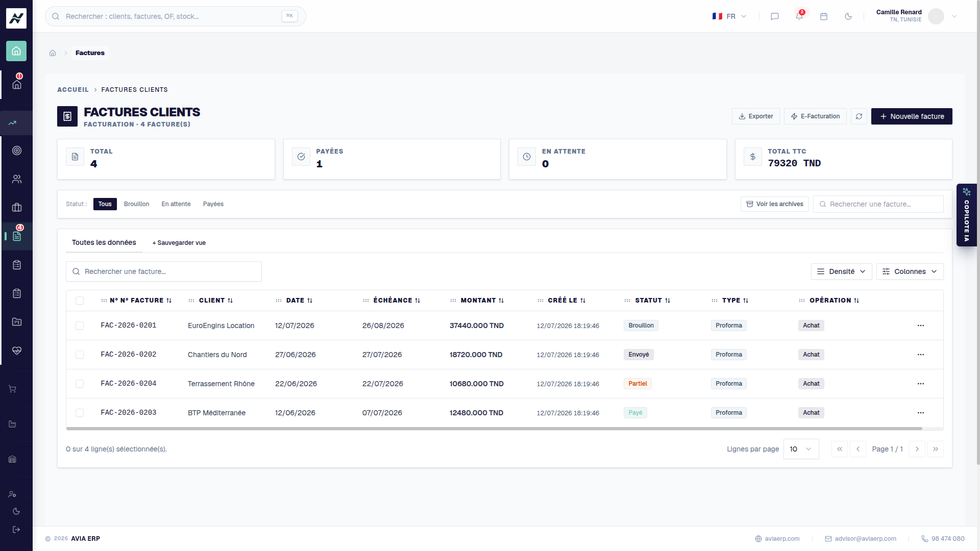Screen dimensions: 980x551
Task: Open the green home sidebar icon
Action: [16, 51]
